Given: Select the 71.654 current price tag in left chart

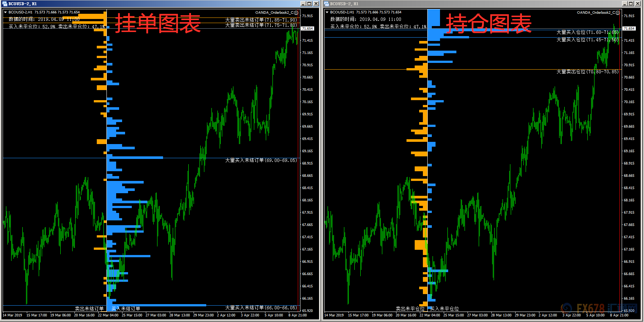Looking at the screenshot, I should coord(307,28).
